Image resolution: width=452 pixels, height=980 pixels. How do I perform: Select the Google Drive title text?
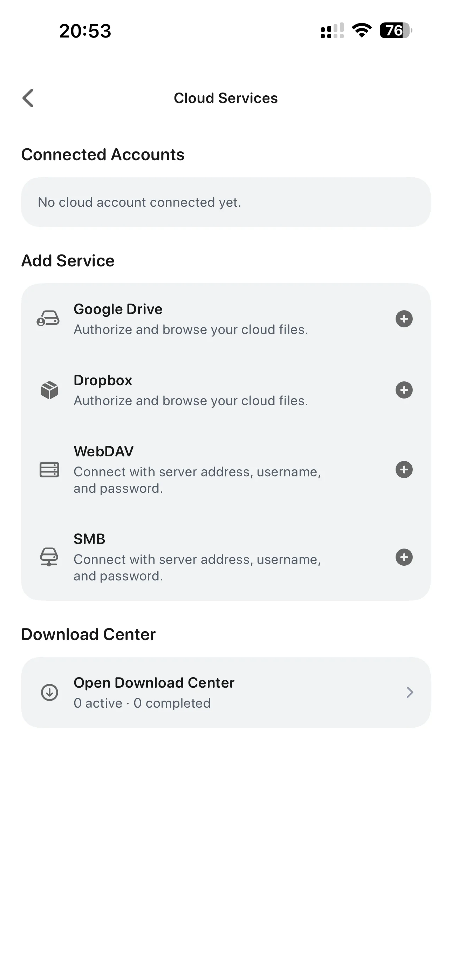coord(118,309)
